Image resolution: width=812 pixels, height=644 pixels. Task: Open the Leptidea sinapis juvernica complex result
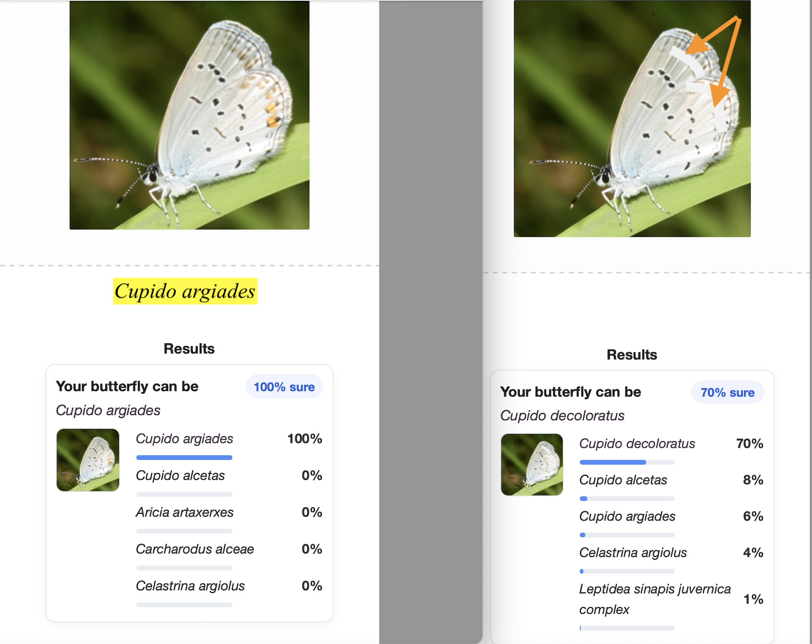[x=654, y=599]
